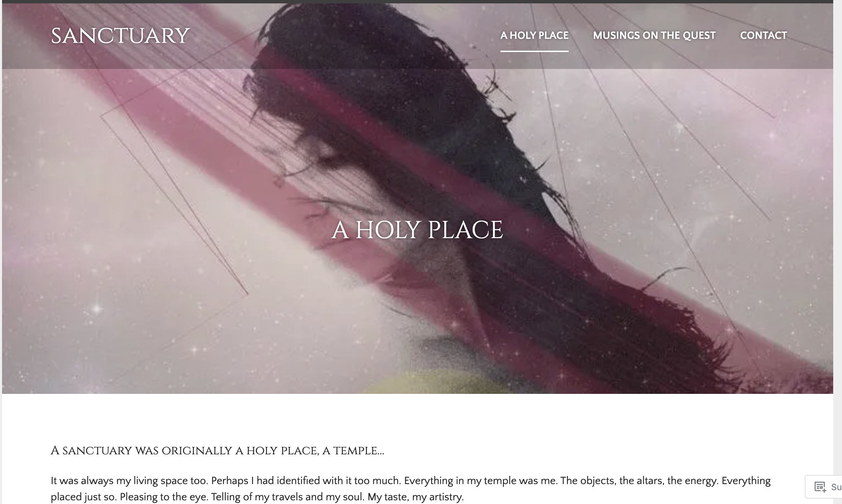Click the sentence "My taste, my artistry."
Image resolution: width=842 pixels, height=504 pixels.
416,497
